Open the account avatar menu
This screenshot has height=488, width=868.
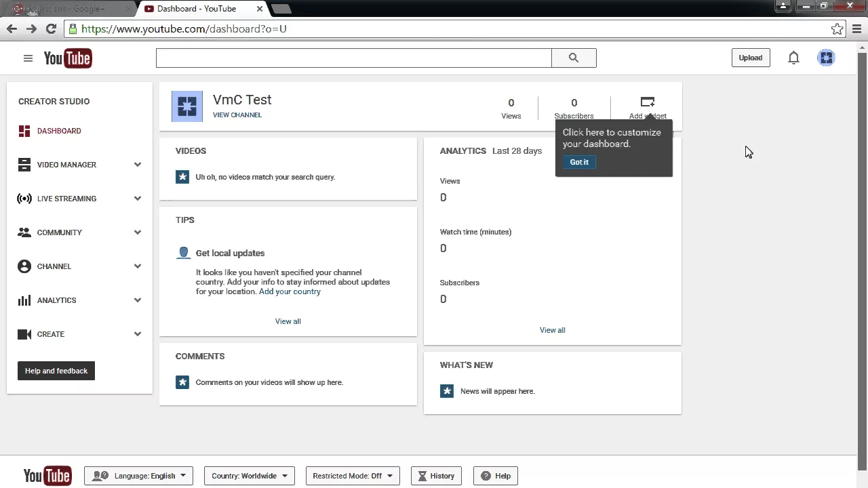(x=826, y=58)
